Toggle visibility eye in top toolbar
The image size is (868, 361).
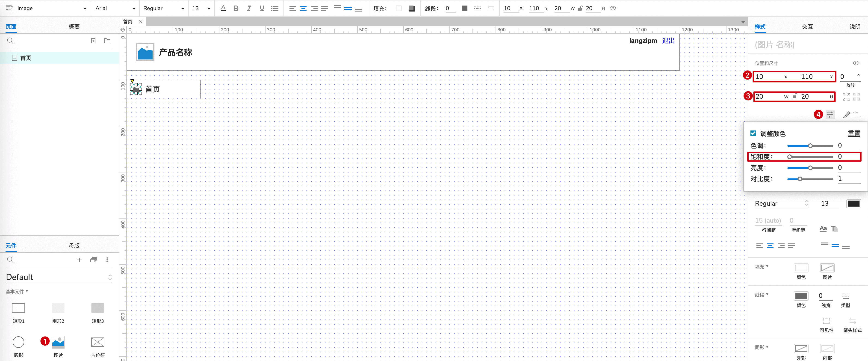tap(613, 9)
